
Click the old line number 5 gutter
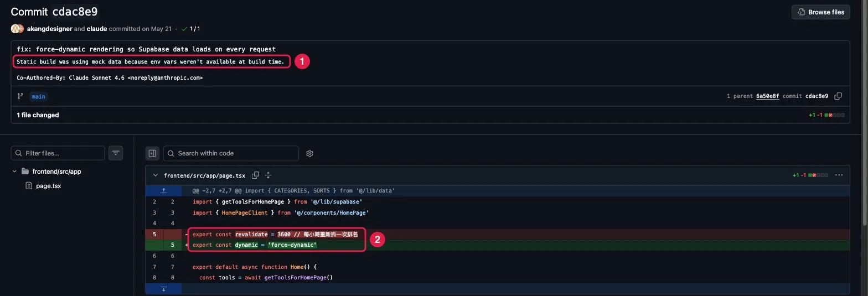[154, 235]
